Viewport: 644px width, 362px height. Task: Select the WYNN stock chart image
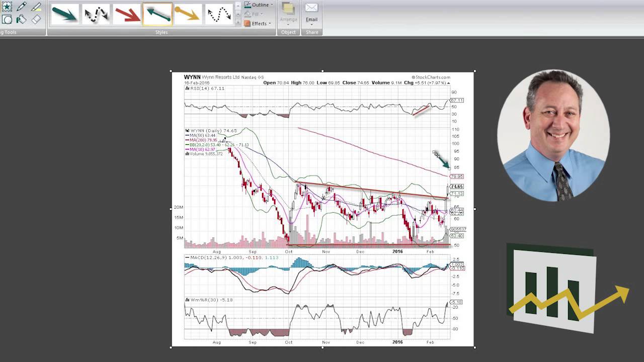coord(323,209)
